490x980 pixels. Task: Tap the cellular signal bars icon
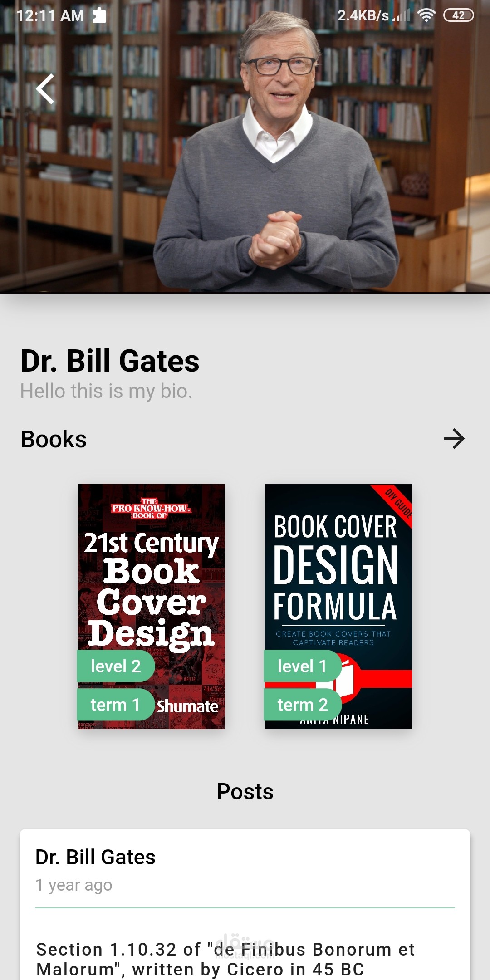(402, 15)
